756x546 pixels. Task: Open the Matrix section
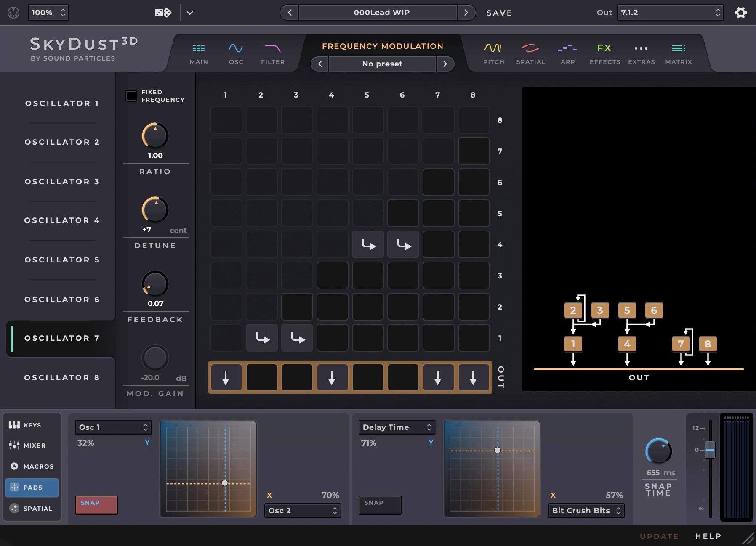tap(678, 53)
